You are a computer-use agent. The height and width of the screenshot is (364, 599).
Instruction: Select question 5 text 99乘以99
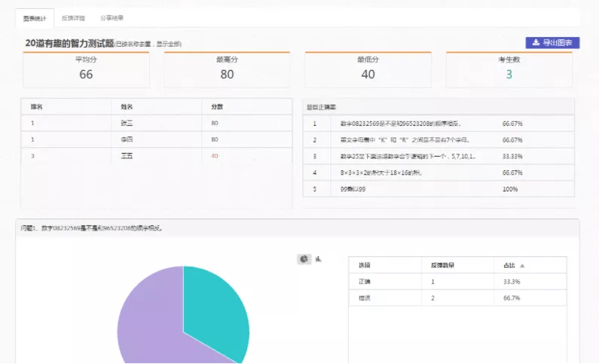353,189
